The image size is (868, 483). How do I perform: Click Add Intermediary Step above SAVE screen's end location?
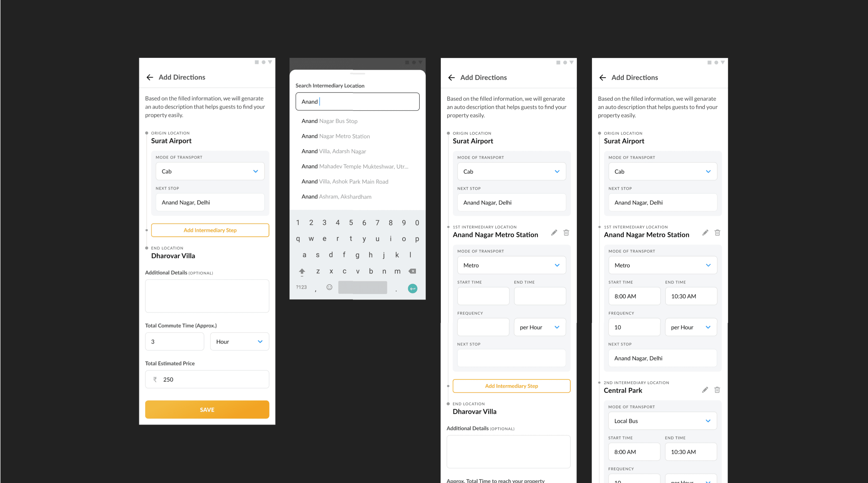pos(210,230)
